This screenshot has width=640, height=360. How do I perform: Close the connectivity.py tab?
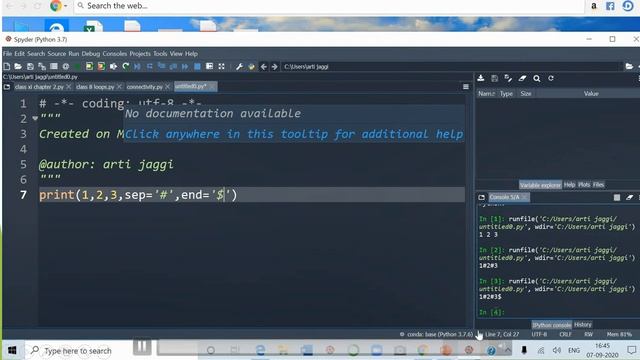167,87
